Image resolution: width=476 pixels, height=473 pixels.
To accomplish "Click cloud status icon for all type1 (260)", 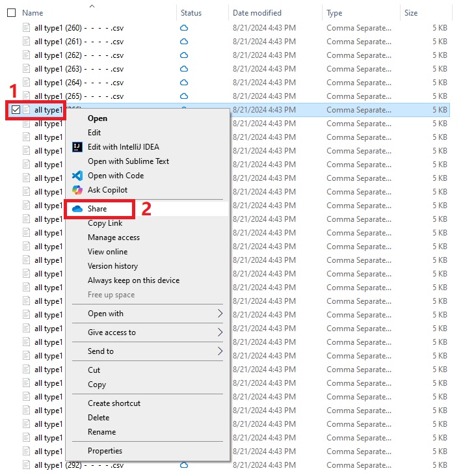I will tap(184, 28).
